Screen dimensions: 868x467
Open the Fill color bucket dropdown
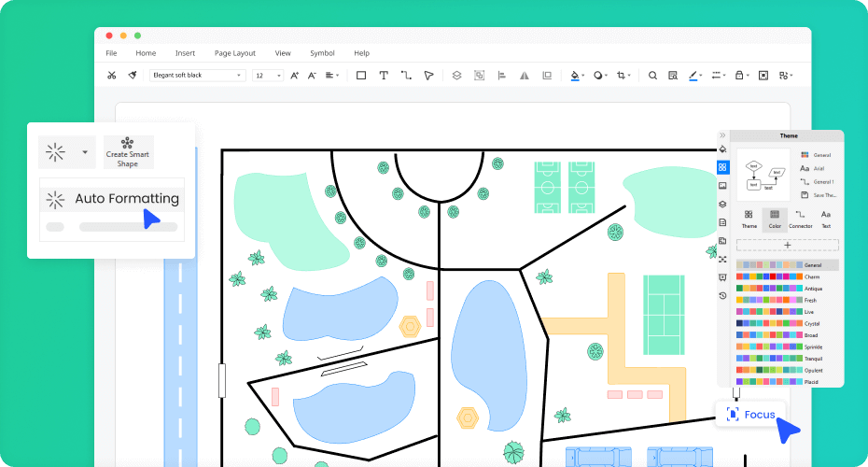pos(578,76)
